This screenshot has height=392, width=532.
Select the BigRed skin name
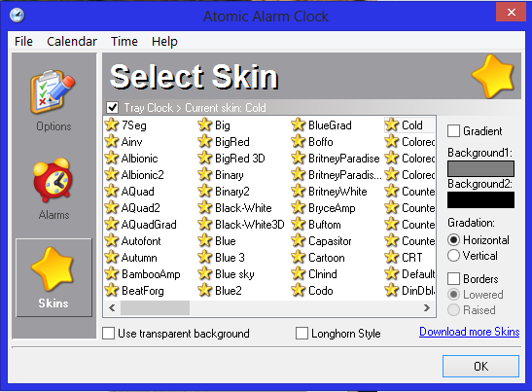232,142
